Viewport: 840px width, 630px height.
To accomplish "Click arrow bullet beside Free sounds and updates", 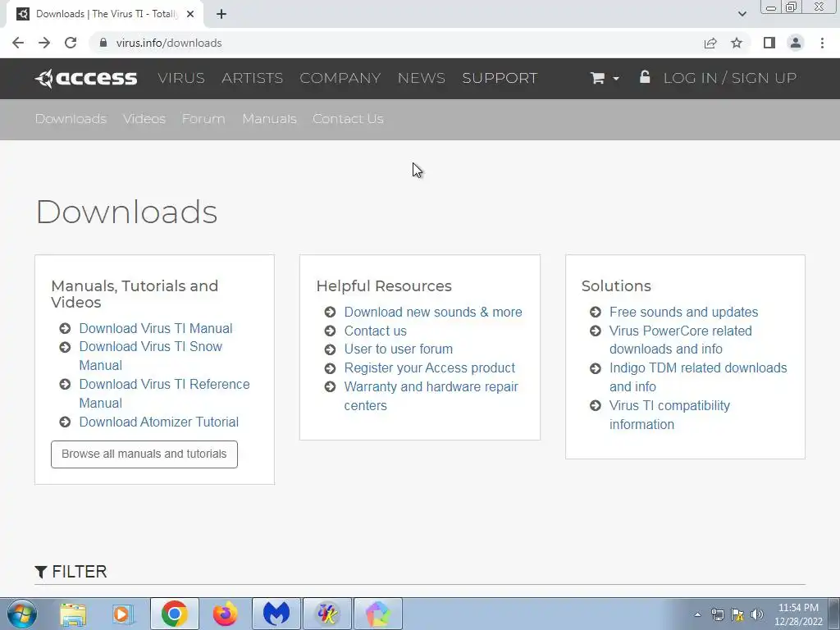I will (x=596, y=312).
